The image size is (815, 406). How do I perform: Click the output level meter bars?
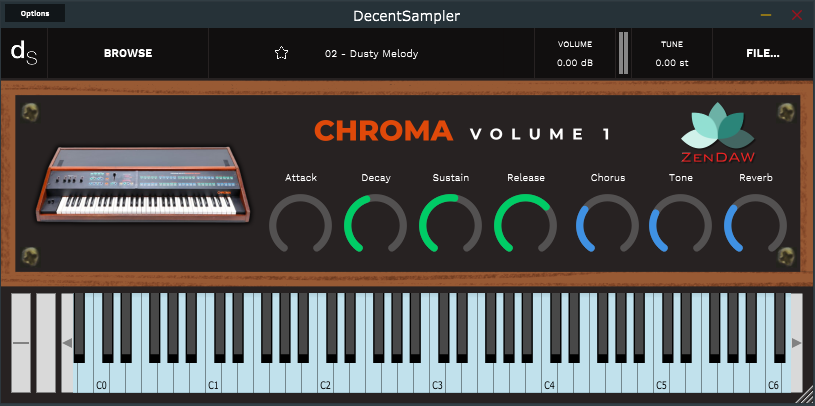click(623, 53)
